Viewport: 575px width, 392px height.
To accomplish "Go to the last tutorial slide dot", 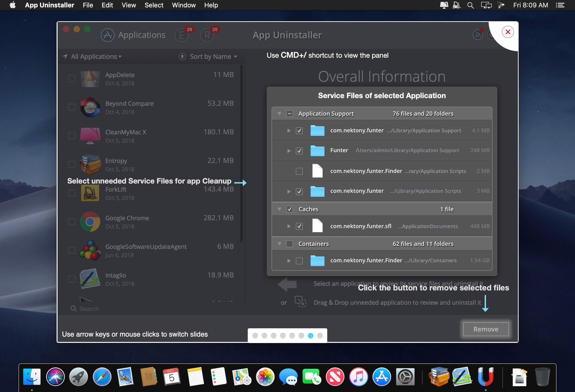I will click(x=320, y=335).
